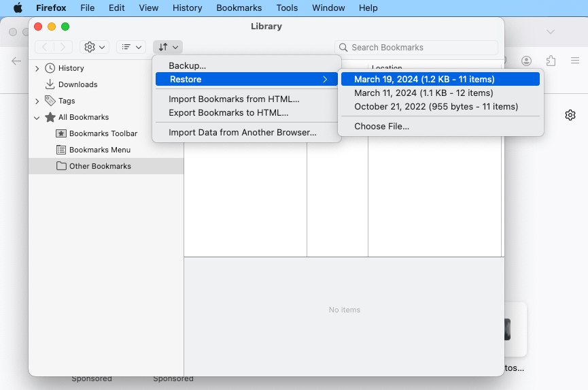Restore the March 11, 2024 backup
This screenshot has width=588, height=390.
(x=440, y=93)
